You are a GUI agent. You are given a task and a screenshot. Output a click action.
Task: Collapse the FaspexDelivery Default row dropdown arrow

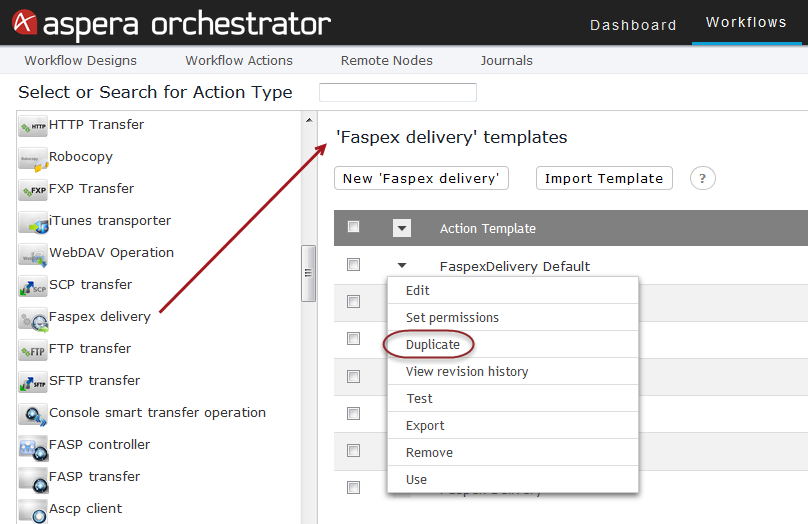tap(402, 265)
